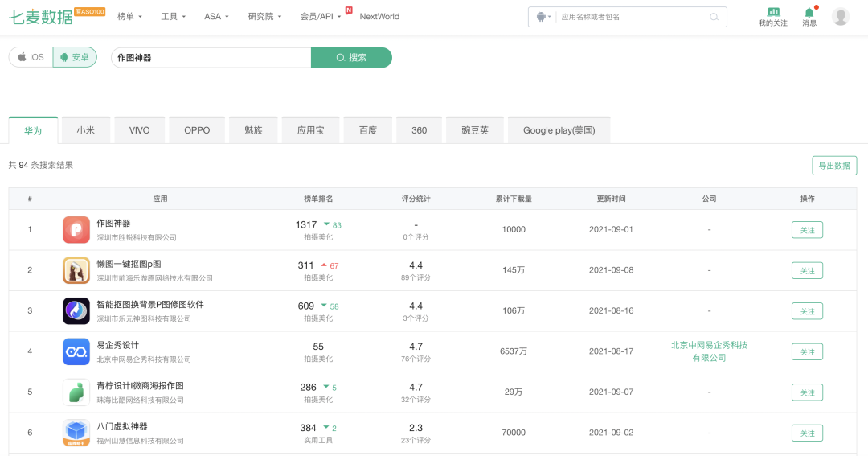Click the 累计下载量 column header
The image size is (868, 456).
tap(514, 199)
